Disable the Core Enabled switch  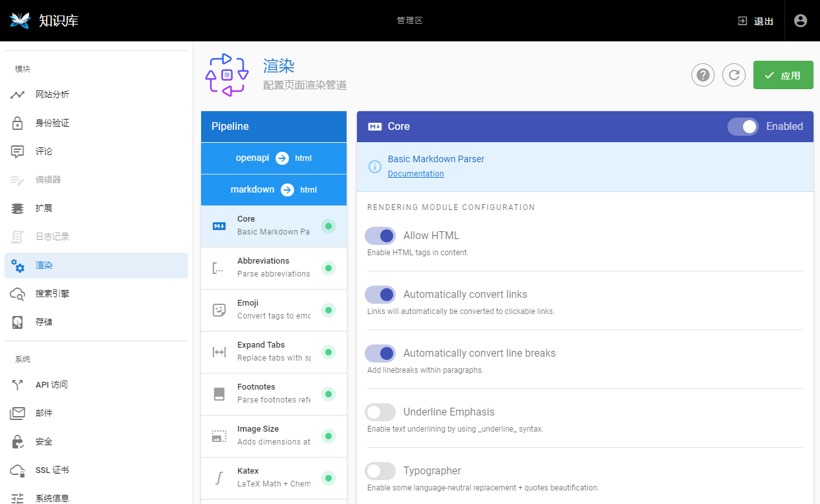click(743, 127)
